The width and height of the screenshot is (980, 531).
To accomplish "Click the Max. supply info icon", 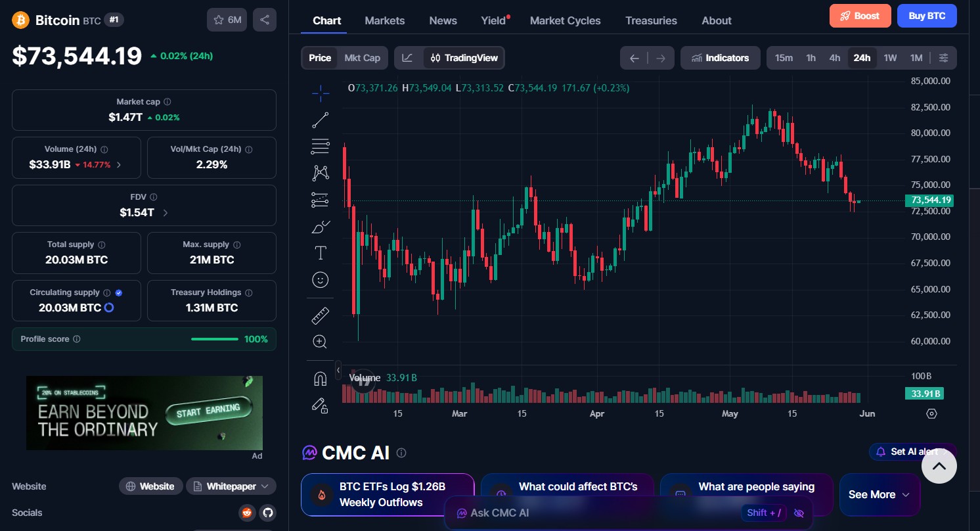I will click(x=236, y=244).
